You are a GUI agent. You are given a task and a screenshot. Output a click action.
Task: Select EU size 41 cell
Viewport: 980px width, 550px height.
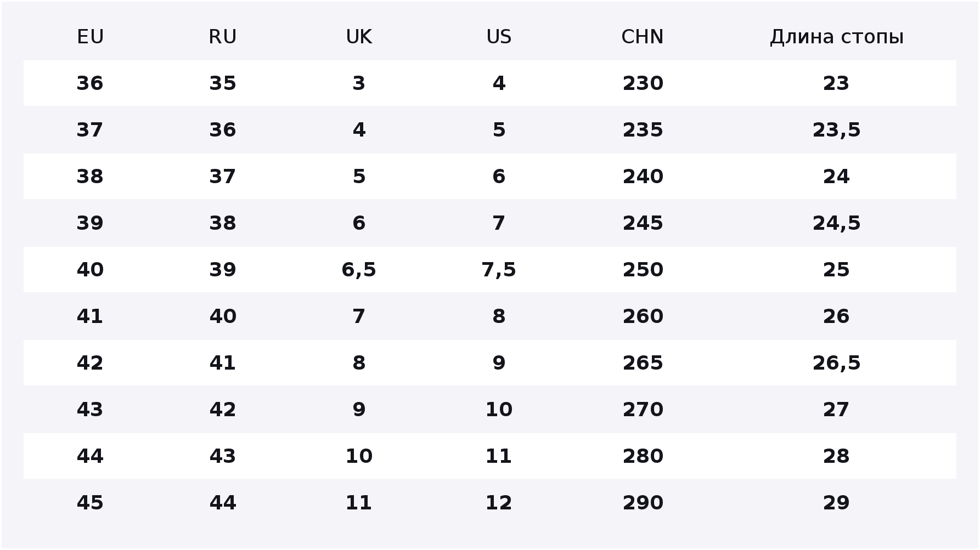coord(90,316)
